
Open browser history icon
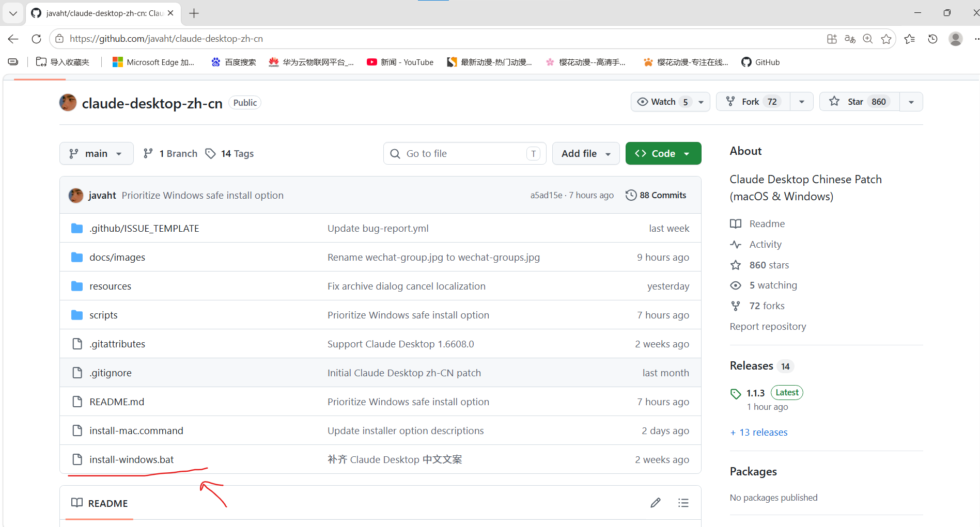tap(932, 39)
